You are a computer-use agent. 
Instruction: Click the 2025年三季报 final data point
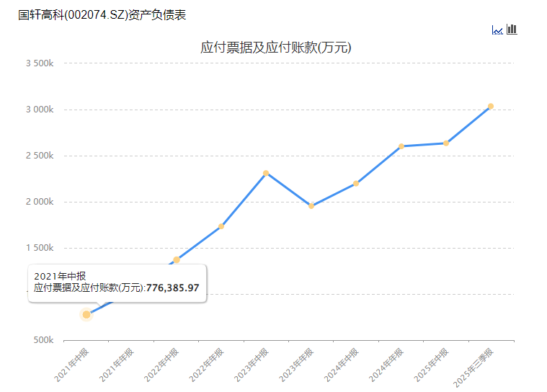coord(491,106)
